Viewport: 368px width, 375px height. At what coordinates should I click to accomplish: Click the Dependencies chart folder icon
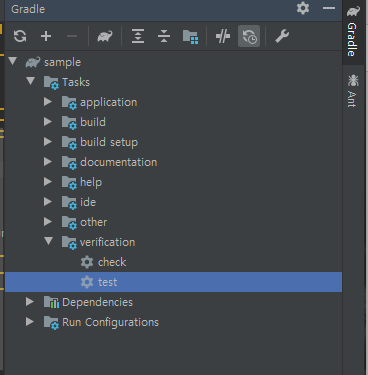51,302
